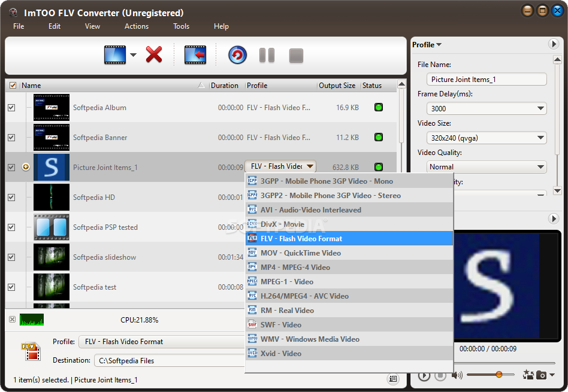Viewport: 568px width, 392px height.
Task: Expand the Picture Joint Items_1 tree node
Action: point(26,167)
